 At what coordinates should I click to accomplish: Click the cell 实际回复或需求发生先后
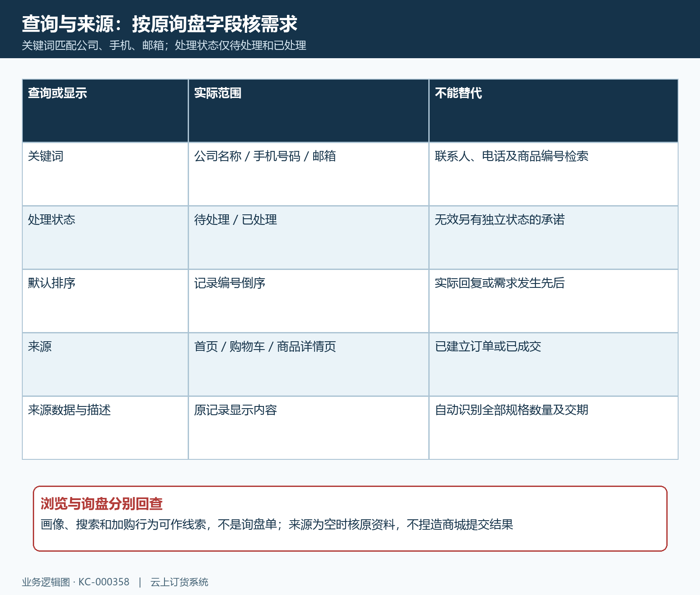coord(553,301)
